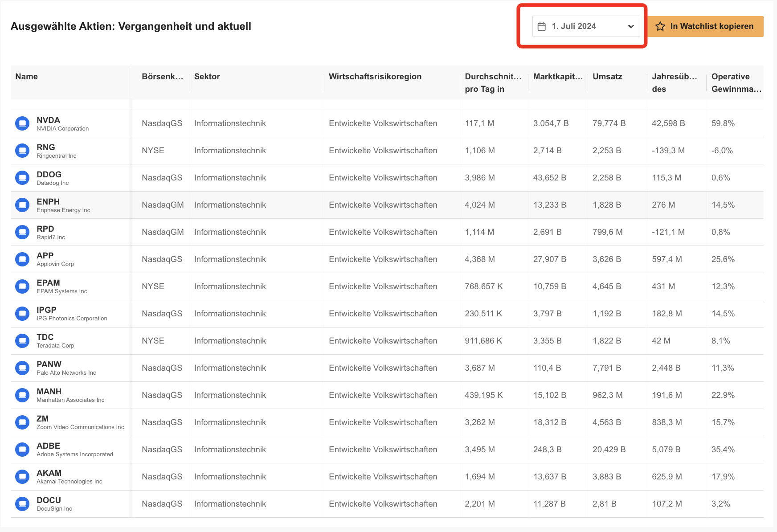Image resolution: width=777 pixels, height=532 pixels.
Task: Click APP operating margin 25,6%
Action: point(723,259)
